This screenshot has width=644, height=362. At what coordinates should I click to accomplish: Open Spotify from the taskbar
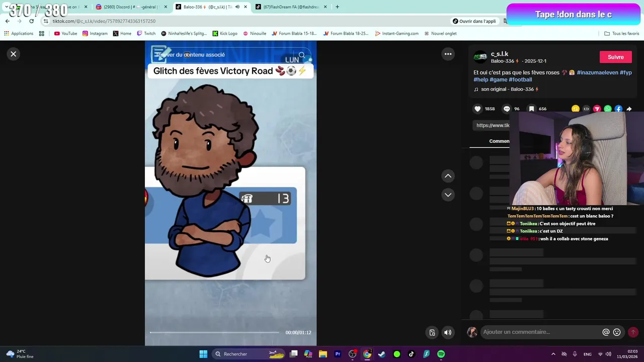(441, 354)
